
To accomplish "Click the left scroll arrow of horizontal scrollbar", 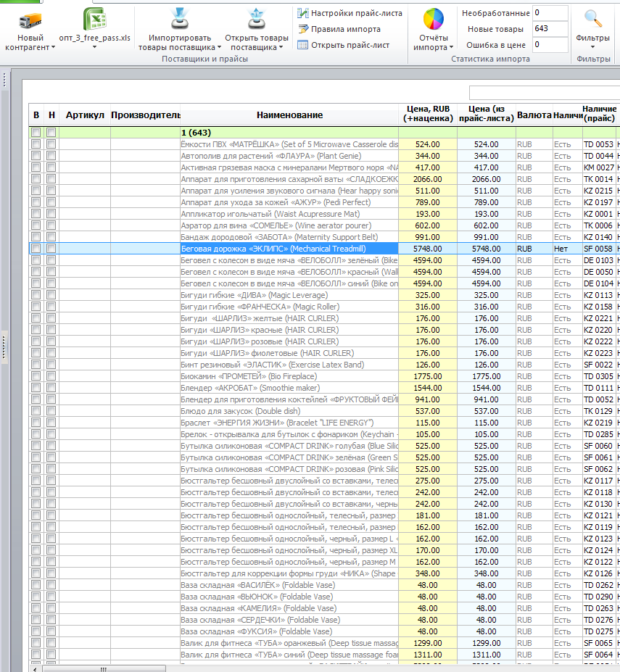I will pos(35,669).
